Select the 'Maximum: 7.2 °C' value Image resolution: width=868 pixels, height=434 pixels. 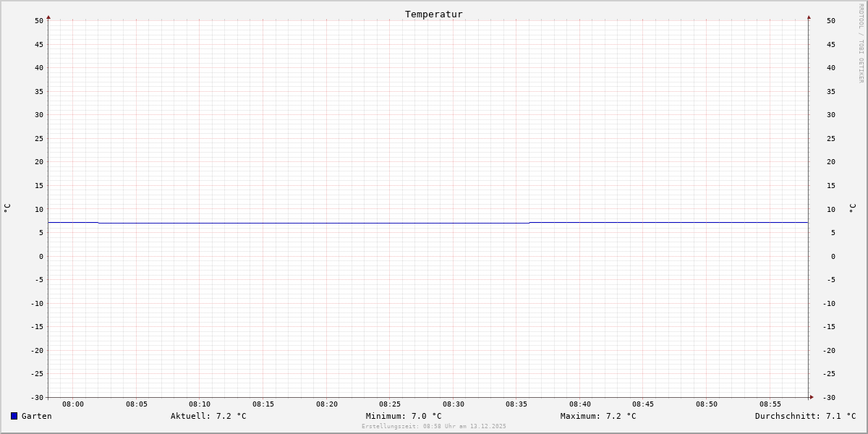(598, 416)
